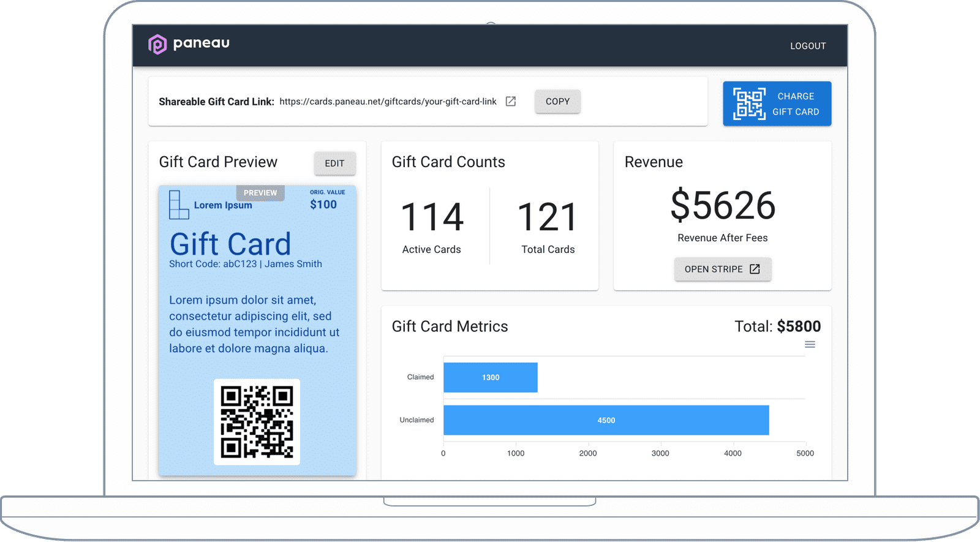Click the Total: $5800 label
The image size is (980, 542).
click(778, 326)
